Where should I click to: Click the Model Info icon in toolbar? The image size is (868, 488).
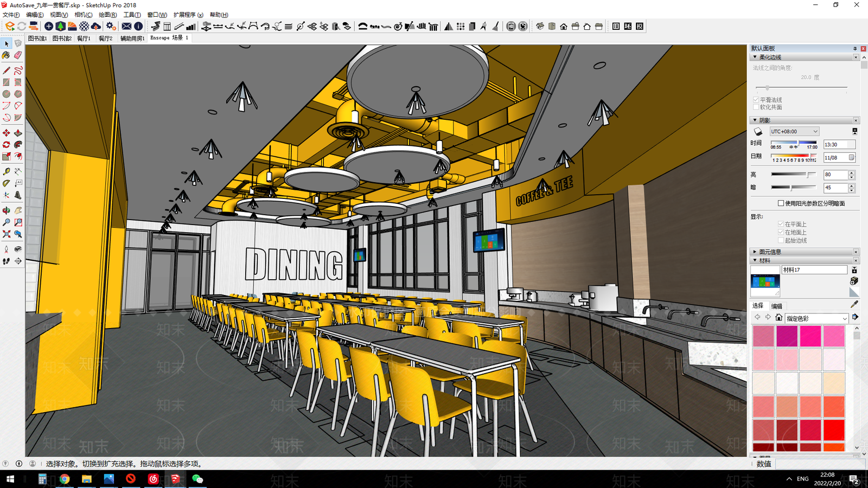click(138, 26)
